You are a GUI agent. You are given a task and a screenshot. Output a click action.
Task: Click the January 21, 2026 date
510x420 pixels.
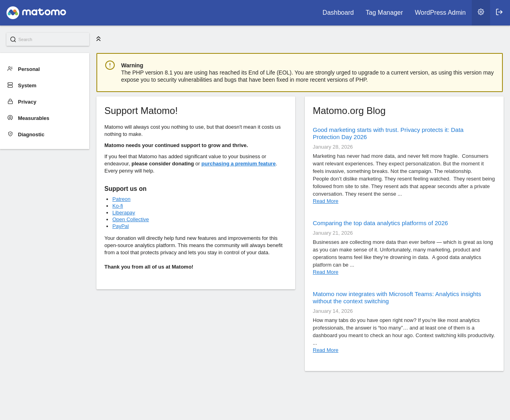click(x=333, y=233)
